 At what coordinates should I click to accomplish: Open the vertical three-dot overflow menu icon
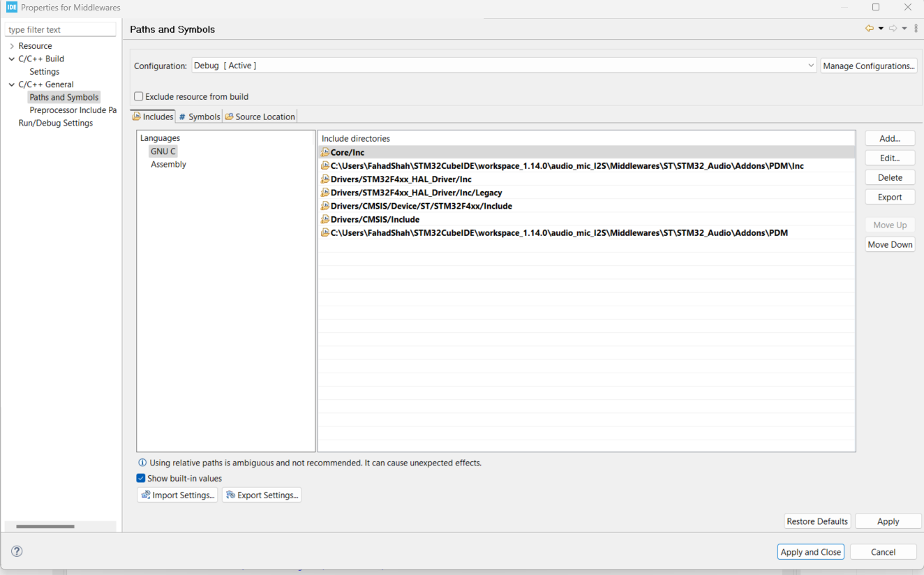point(916,28)
